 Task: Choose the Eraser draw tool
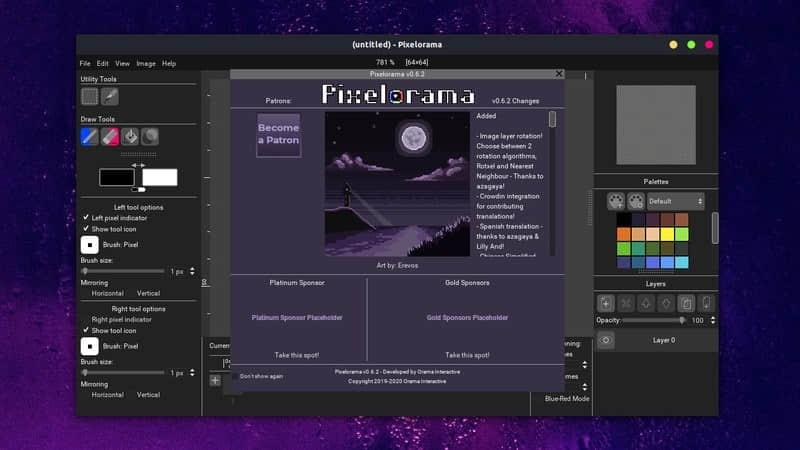pos(110,136)
